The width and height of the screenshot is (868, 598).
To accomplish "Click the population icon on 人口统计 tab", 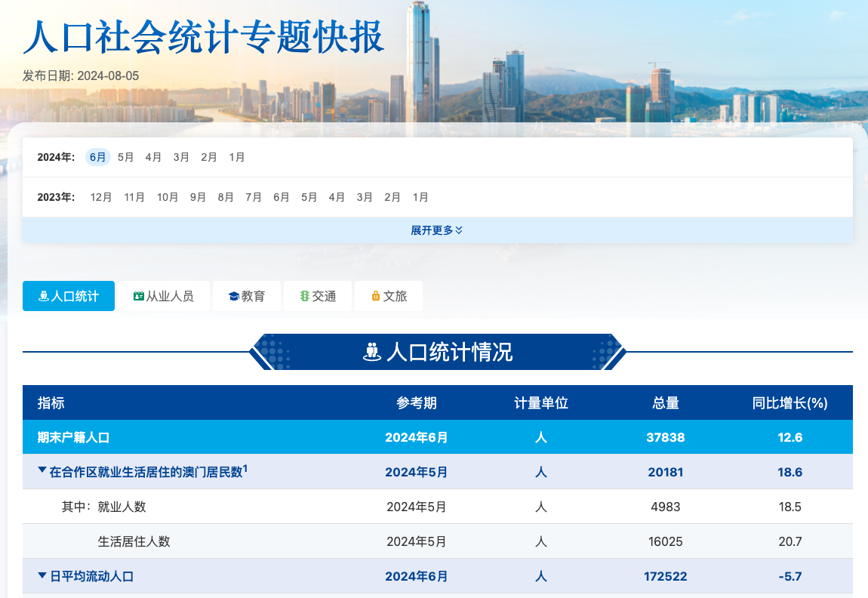I will pyautogui.click(x=44, y=297).
